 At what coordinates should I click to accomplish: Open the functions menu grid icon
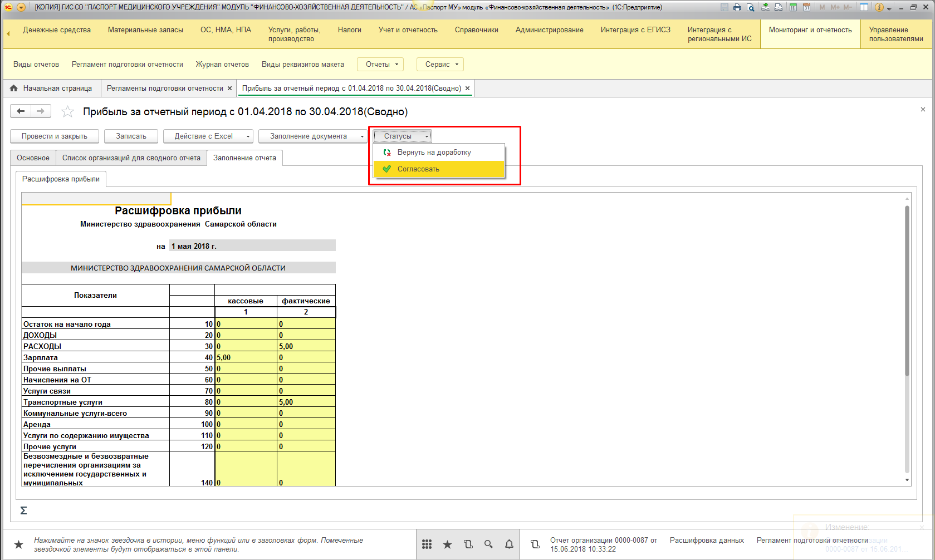pyautogui.click(x=427, y=544)
